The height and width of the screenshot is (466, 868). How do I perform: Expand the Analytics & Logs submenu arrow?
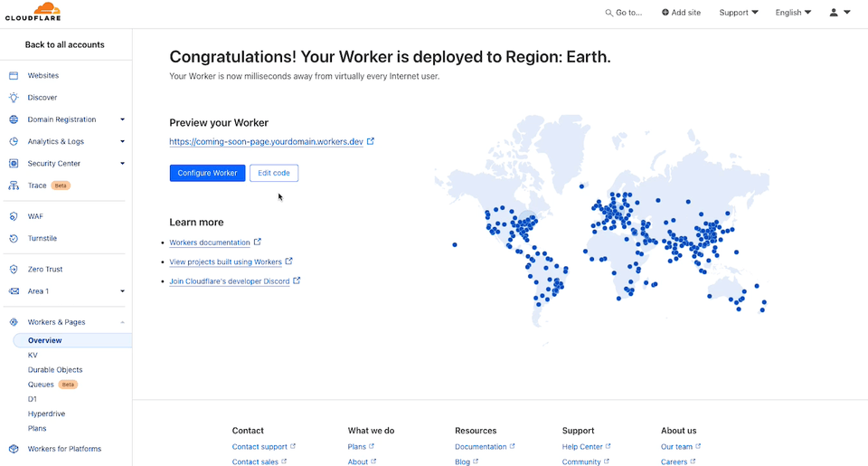[x=122, y=141]
